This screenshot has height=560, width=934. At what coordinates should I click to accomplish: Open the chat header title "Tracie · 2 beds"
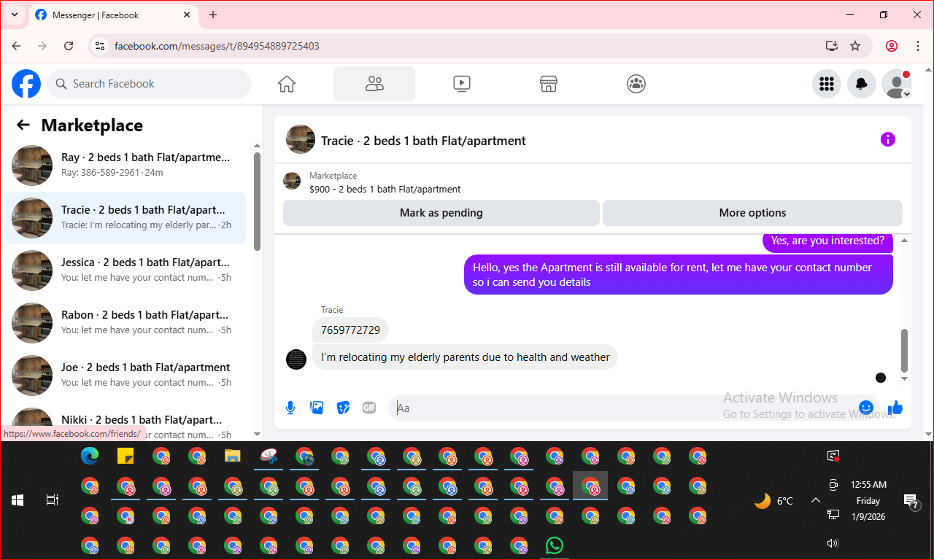[423, 141]
